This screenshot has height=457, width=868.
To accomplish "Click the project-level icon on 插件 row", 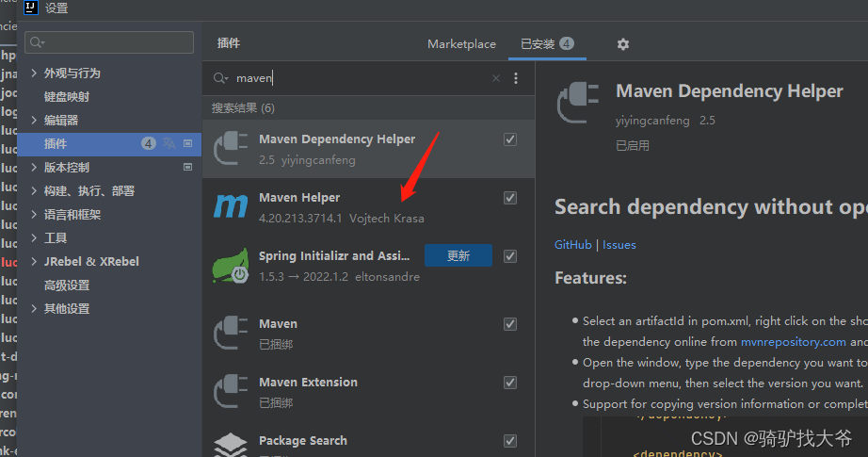I will point(187,143).
